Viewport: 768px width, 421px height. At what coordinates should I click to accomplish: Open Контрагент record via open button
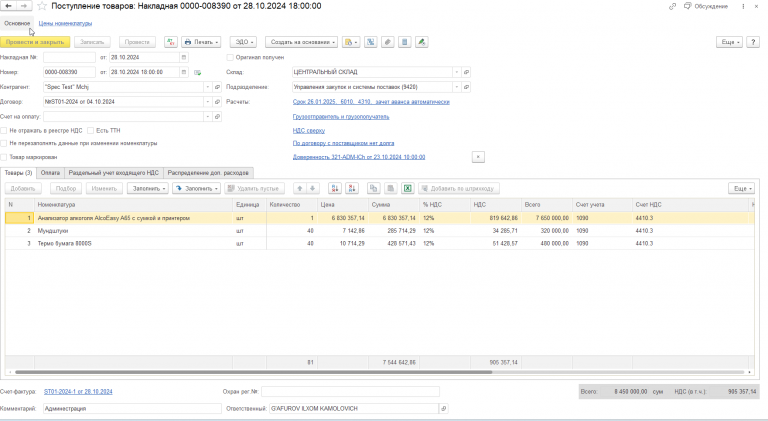[x=217, y=87]
